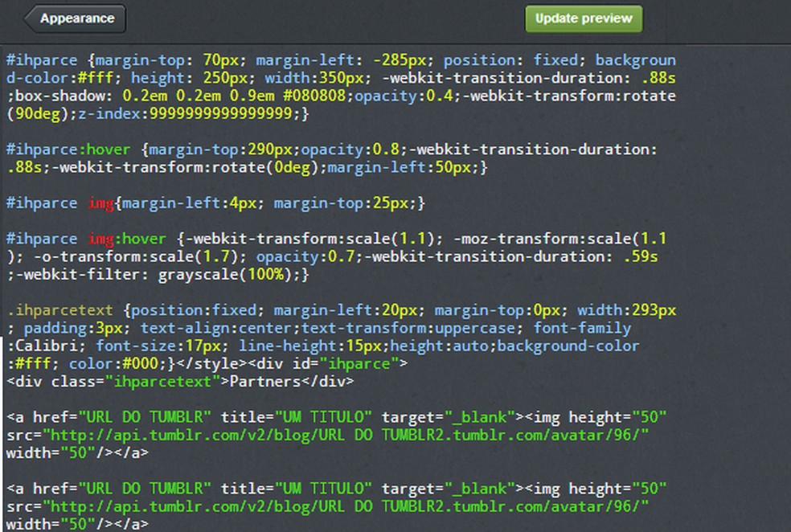Click '#080808' box-shadow color value
This screenshot has width=791, height=532.
[x=315, y=96]
